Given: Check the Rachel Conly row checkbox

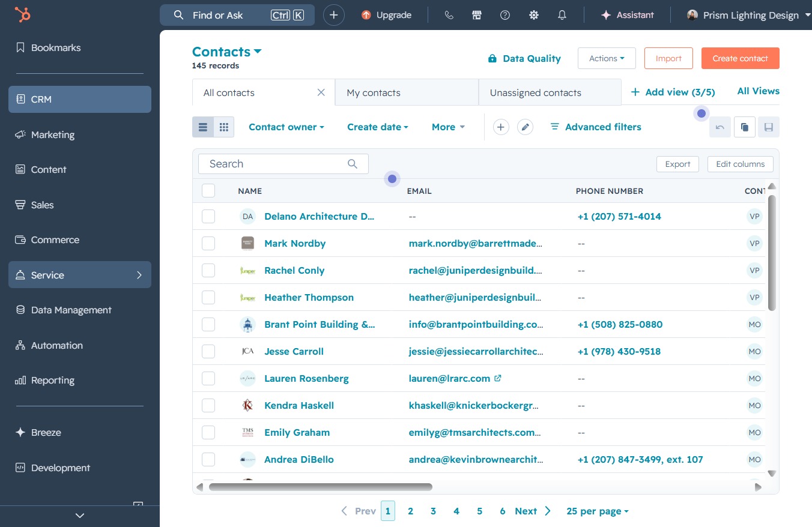Looking at the screenshot, I should click(208, 270).
